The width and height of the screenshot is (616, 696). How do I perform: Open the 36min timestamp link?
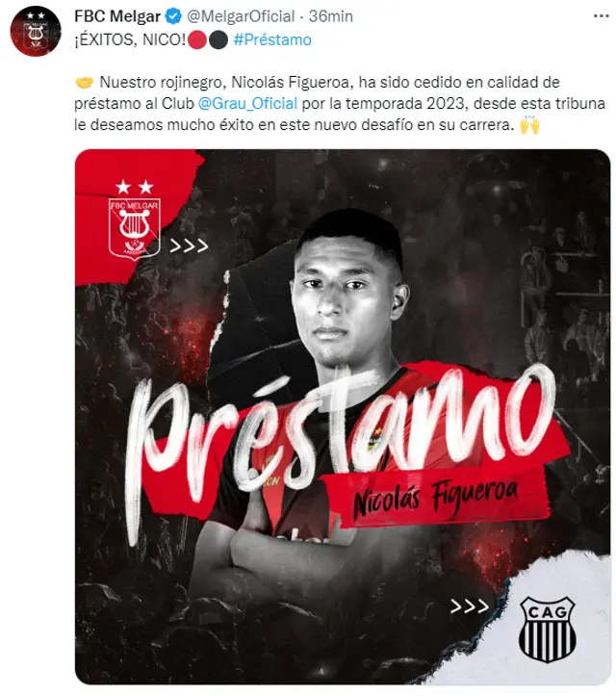[331, 16]
